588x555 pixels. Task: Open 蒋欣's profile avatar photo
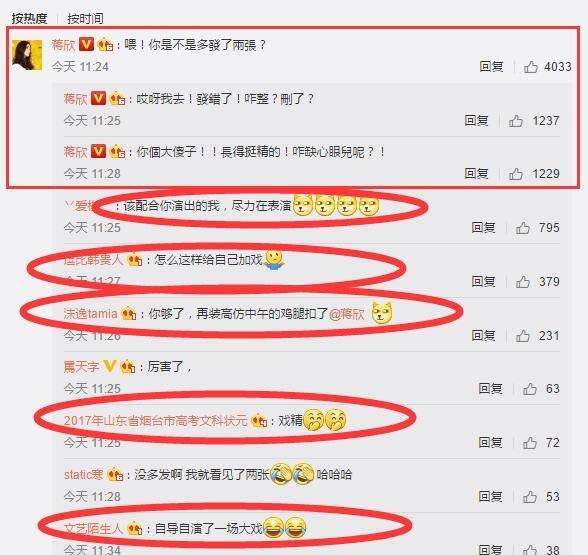click(x=27, y=55)
